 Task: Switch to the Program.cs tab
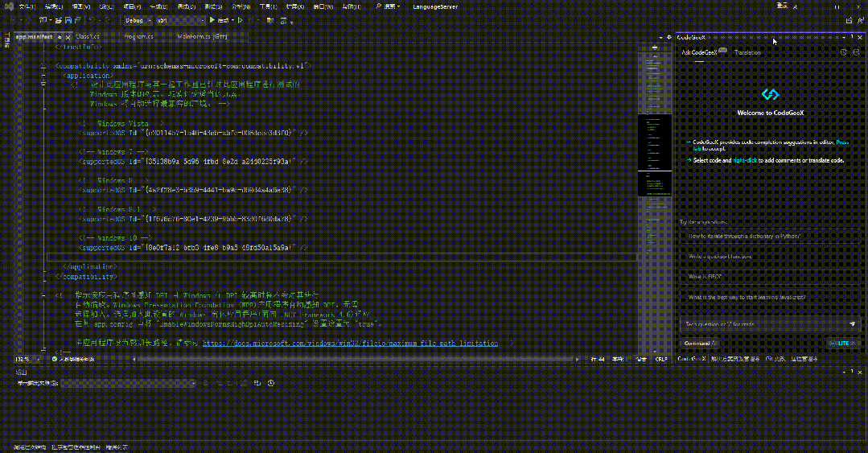(138, 36)
